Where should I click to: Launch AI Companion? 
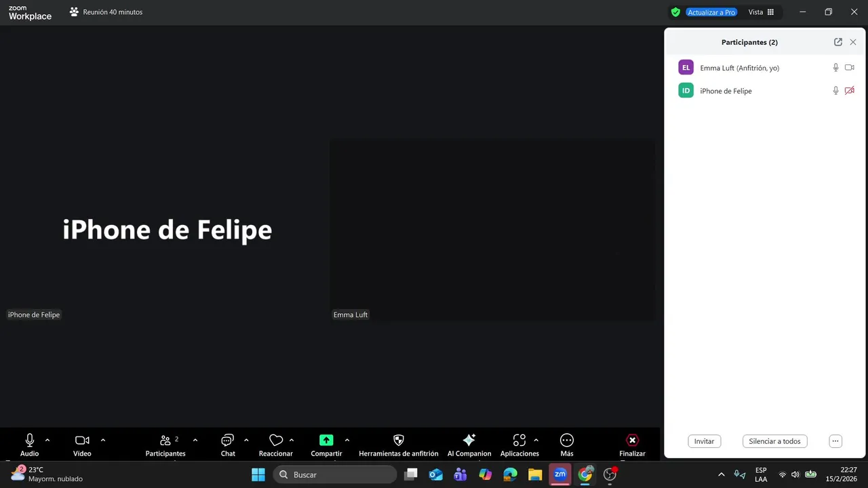[469, 445]
